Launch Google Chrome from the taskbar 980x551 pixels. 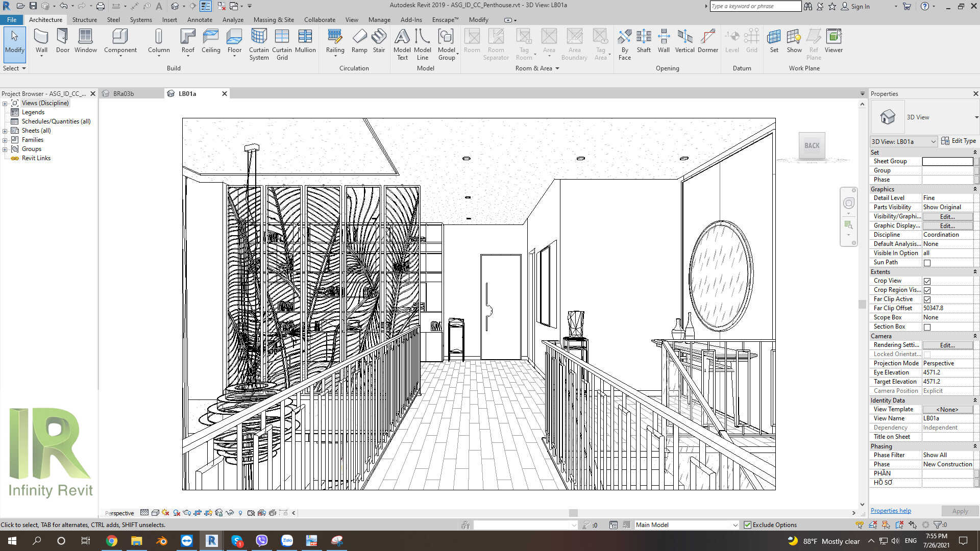(112, 540)
